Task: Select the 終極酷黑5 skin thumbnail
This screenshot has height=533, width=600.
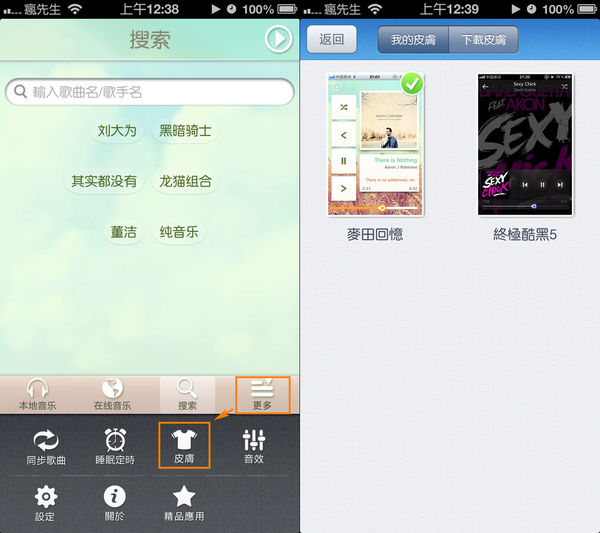Action: 525,144
